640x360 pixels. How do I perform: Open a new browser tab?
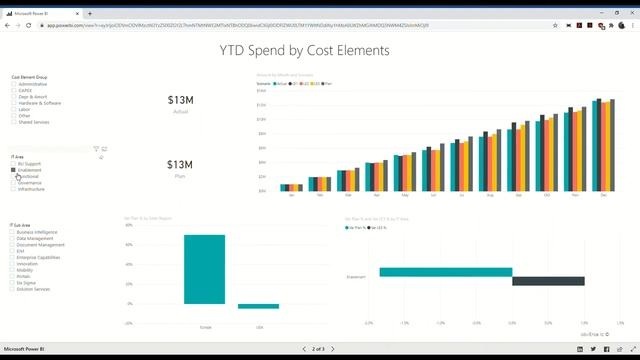[x=90, y=13]
